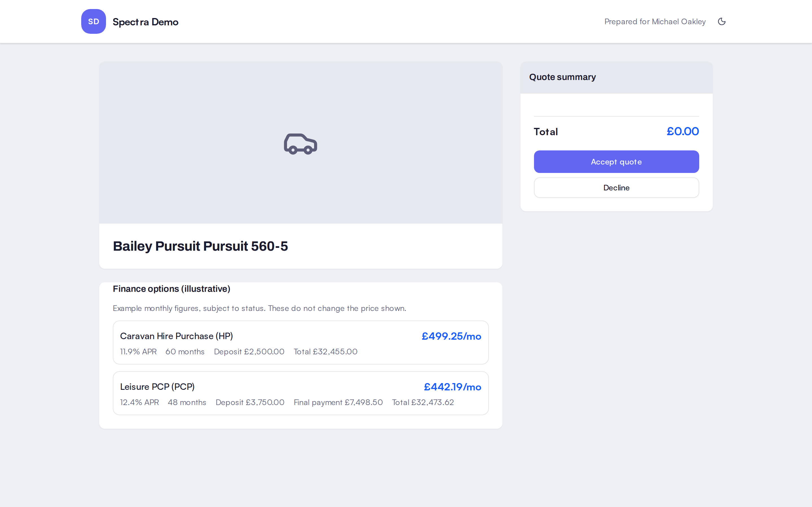
Task: Decline the quote
Action: (616, 188)
